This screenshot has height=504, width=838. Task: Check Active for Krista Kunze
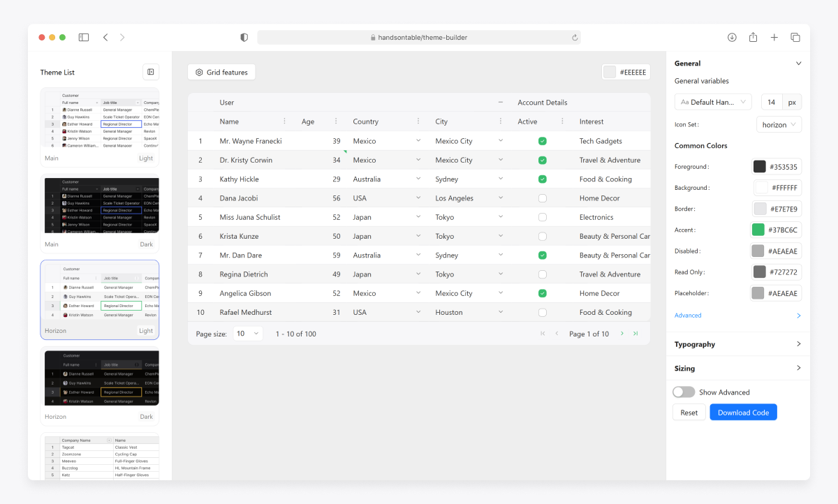[543, 236]
